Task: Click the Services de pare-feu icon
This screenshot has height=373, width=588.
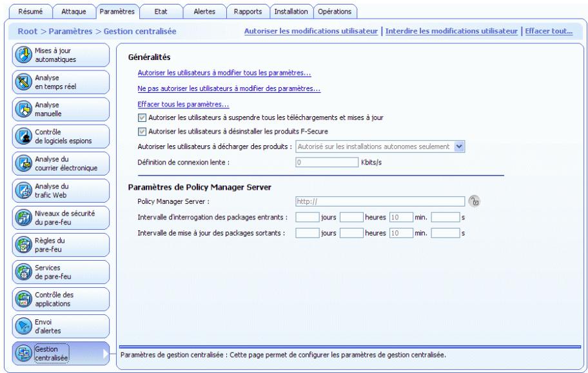Action: pyautogui.click(x=23, y=272)
